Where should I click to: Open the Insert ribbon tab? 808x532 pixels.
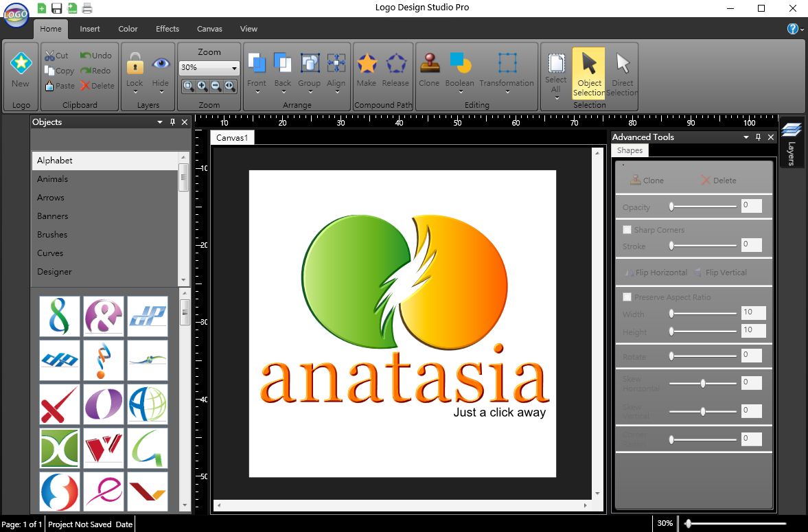(x=89, y=29)
